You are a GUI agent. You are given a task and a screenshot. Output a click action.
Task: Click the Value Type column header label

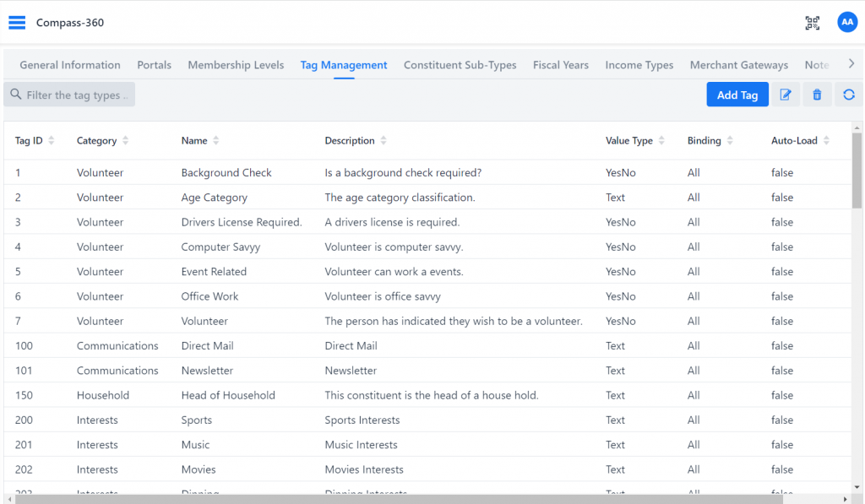pyautogui.click(x=628, y=141)
